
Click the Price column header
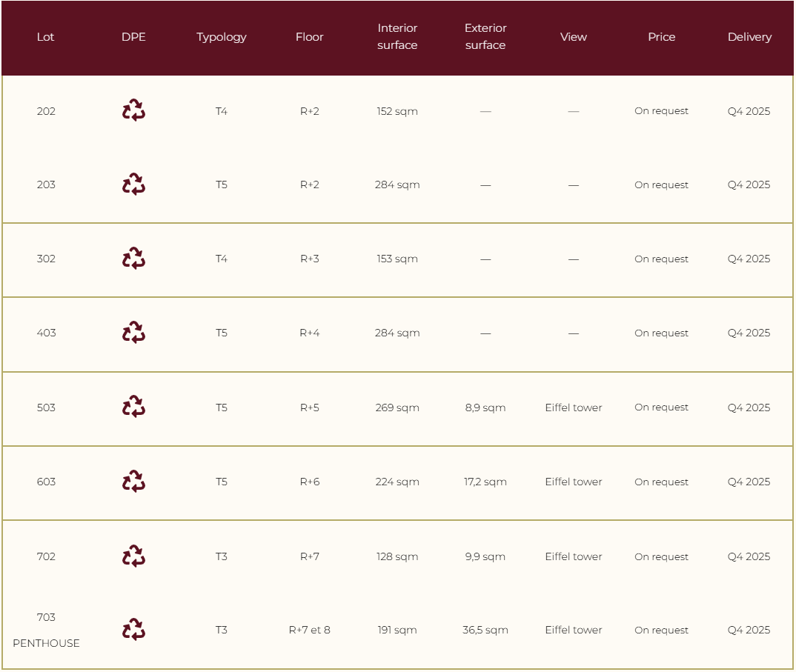[x=661, y=37]
